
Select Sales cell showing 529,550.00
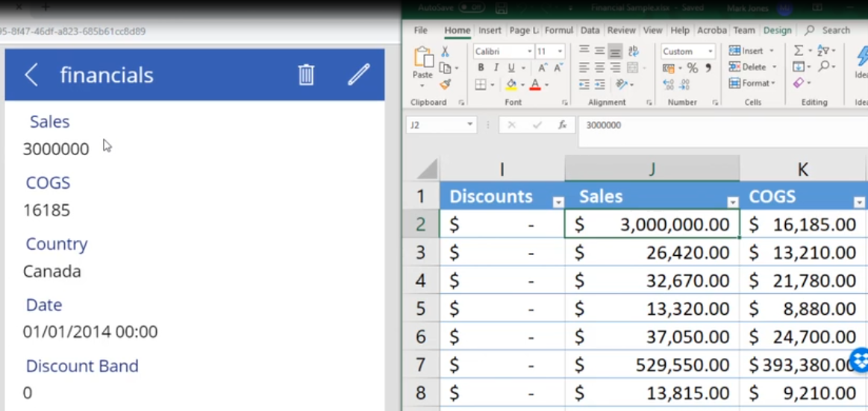(x=652, y=365)
